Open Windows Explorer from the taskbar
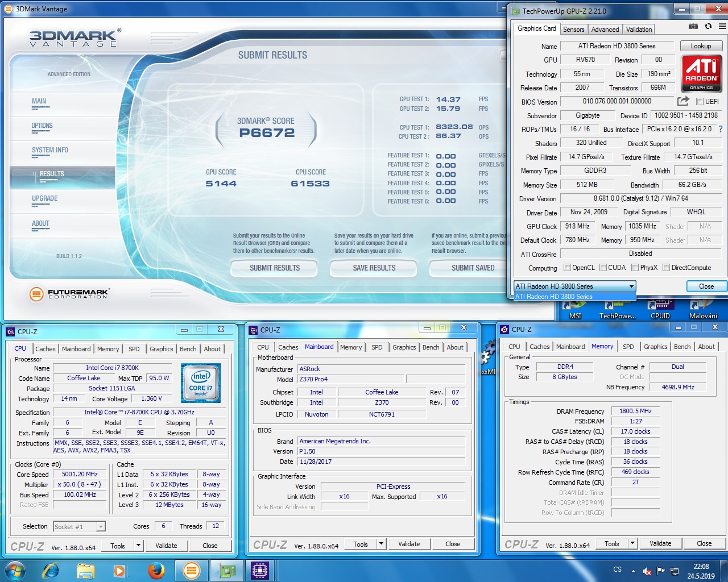 click(85, 570)
